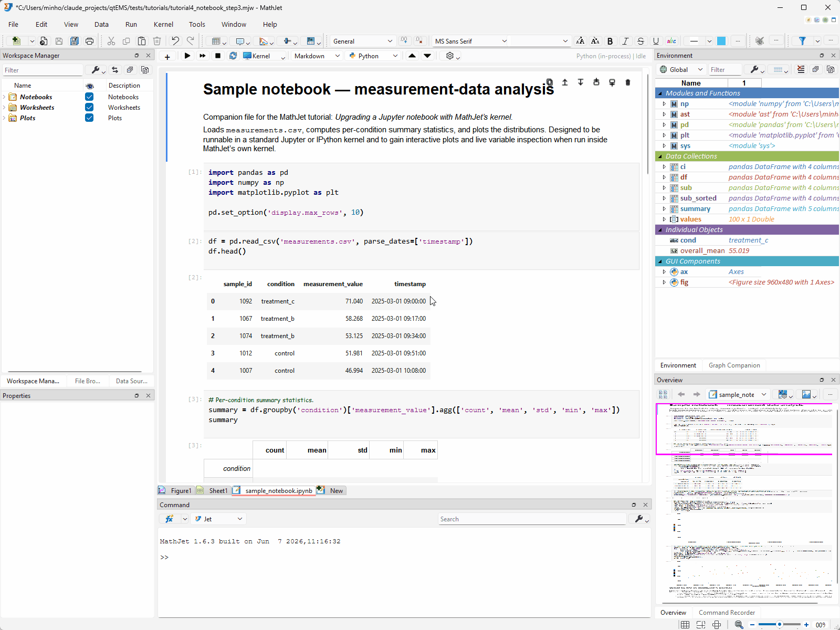Click the overview zoom slider handle
840x630 pixels.
click(x=780, y=624)
